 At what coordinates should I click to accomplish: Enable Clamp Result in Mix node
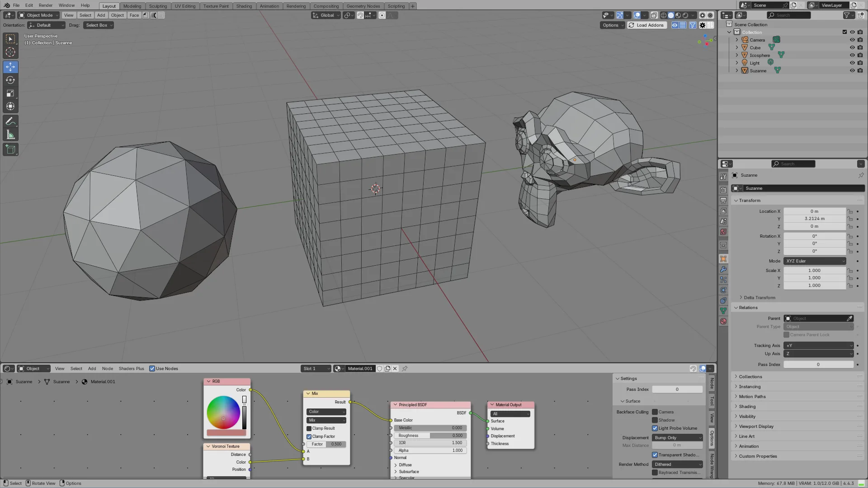click(309, 428)
